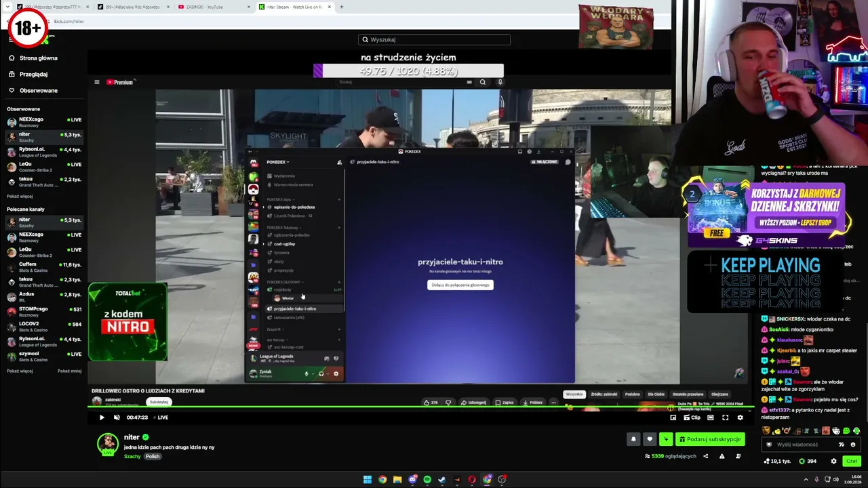Screen dimensions: 868x488
Task: Toggle fullscreen on the Kick player
Action: (x=725, y=418)
